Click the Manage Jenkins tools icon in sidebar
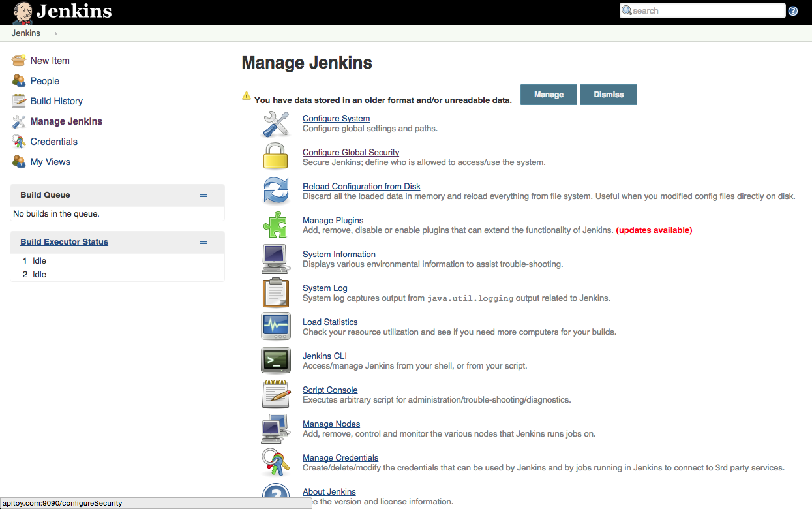This screenshot has height=509, width=812. click(x=19, y=121)
